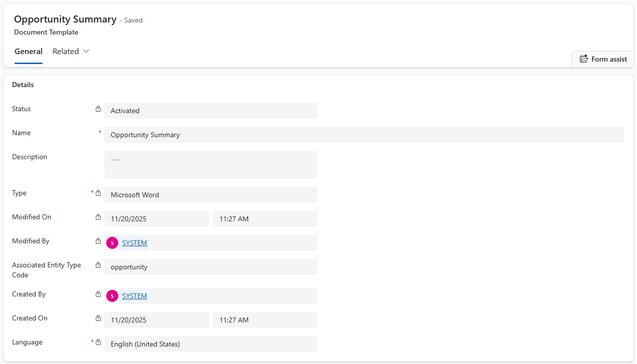This screenshot has height=364, width=637.
Task: Click the Status field label
Action: tap(22, 109)
